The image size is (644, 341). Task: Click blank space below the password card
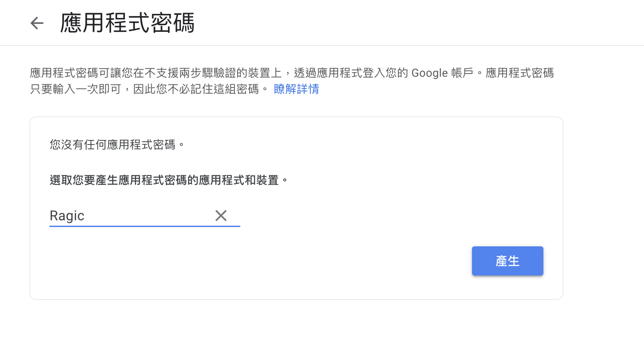(x=296, y=321)
